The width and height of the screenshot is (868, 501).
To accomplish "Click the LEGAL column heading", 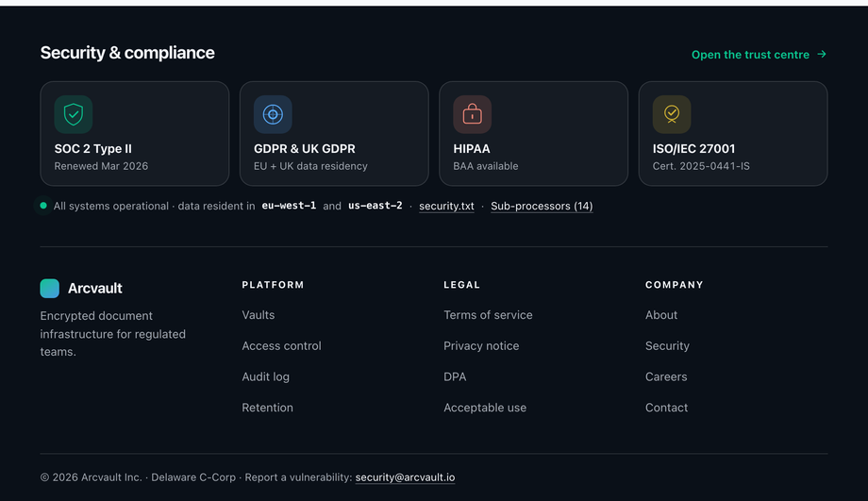I will click(x=461, y=285).
